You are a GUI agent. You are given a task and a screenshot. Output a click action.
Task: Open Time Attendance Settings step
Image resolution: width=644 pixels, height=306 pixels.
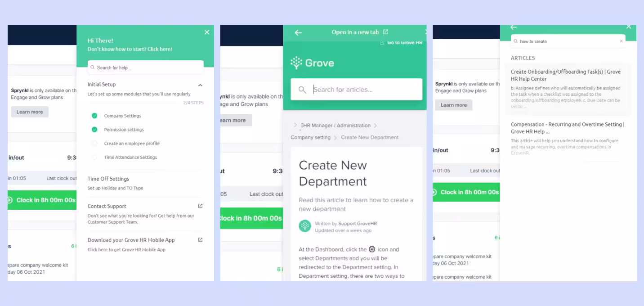pos(130,157)
